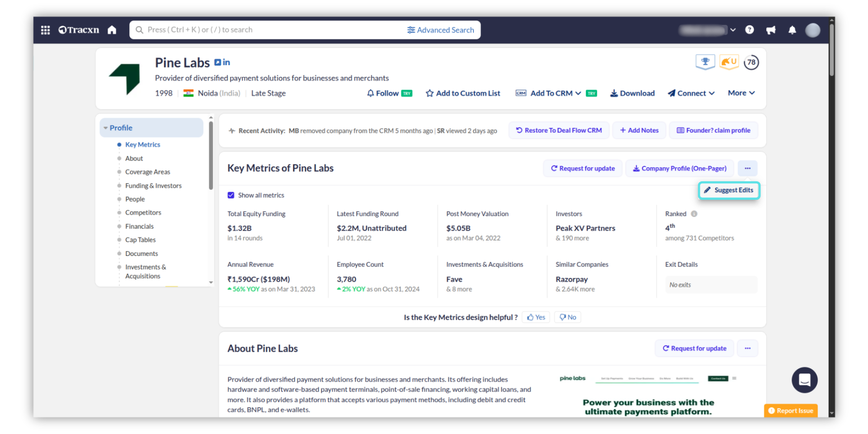Image resolution: width=868 pixels, height=434 pixels.
Task: Open Pine Labs LinkedIn icon
Action: [x=226, y=62]
